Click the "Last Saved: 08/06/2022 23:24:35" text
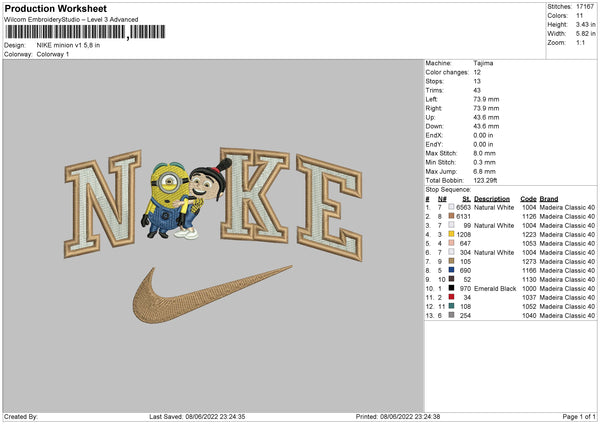The height and width of the screenshot is (424, 600). pyautogui.click(x=197, y=416)
